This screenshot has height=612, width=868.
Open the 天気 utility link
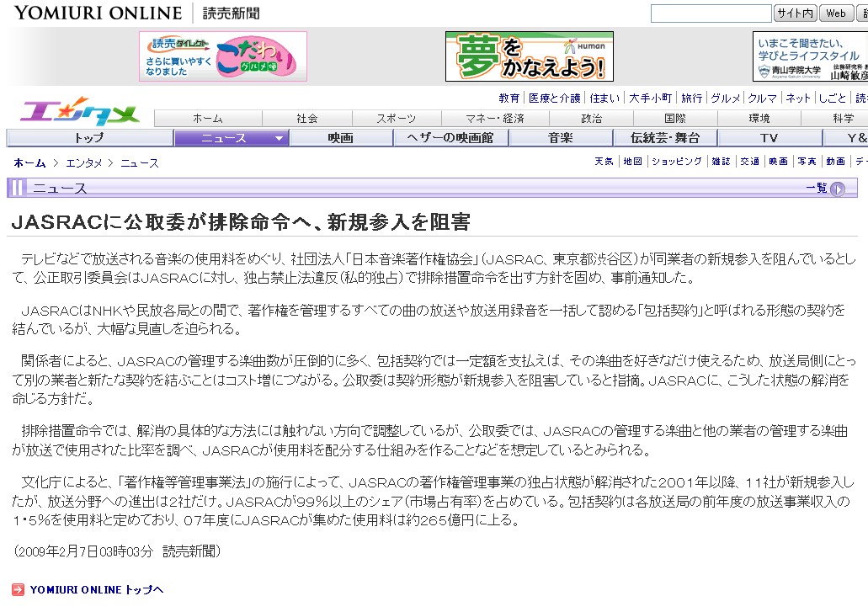coord(604,161)
